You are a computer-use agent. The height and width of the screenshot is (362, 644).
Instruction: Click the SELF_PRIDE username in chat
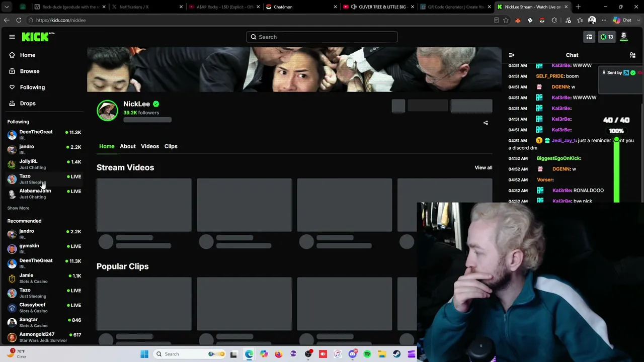click(x=550, y=76)
